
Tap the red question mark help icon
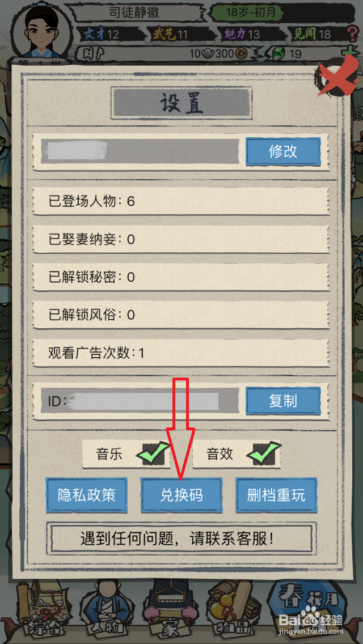point(351,32)
